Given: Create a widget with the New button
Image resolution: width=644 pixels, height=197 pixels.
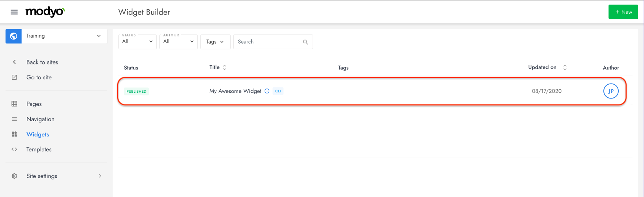Looking at the screenshot, I should click(x=623, y=12).
